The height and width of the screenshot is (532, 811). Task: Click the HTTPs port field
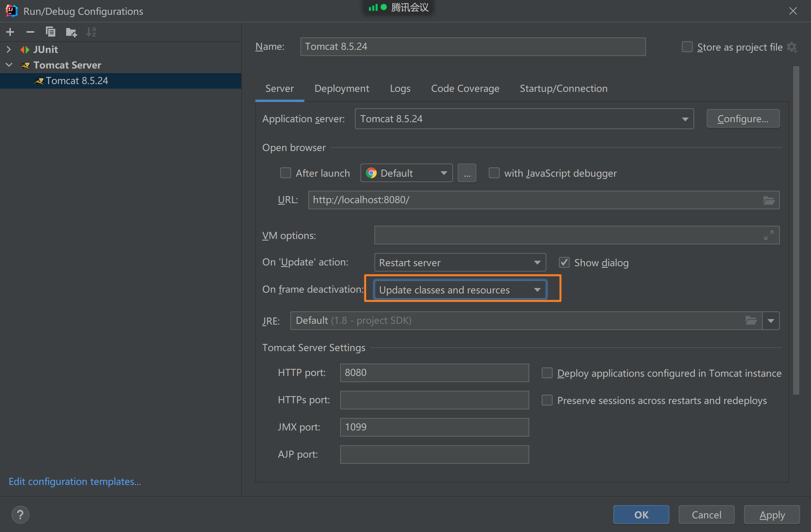click(x=434, y=400)
